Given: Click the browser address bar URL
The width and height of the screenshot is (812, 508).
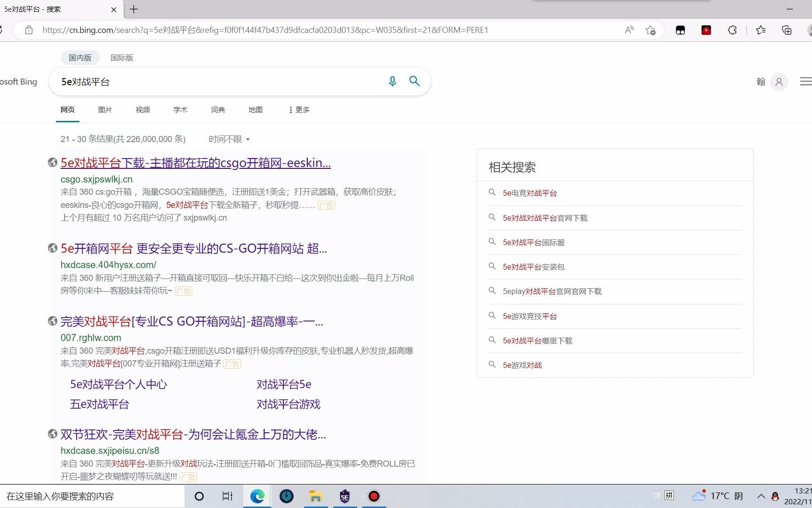Looking at the screenshot, I should click(265, 30).
